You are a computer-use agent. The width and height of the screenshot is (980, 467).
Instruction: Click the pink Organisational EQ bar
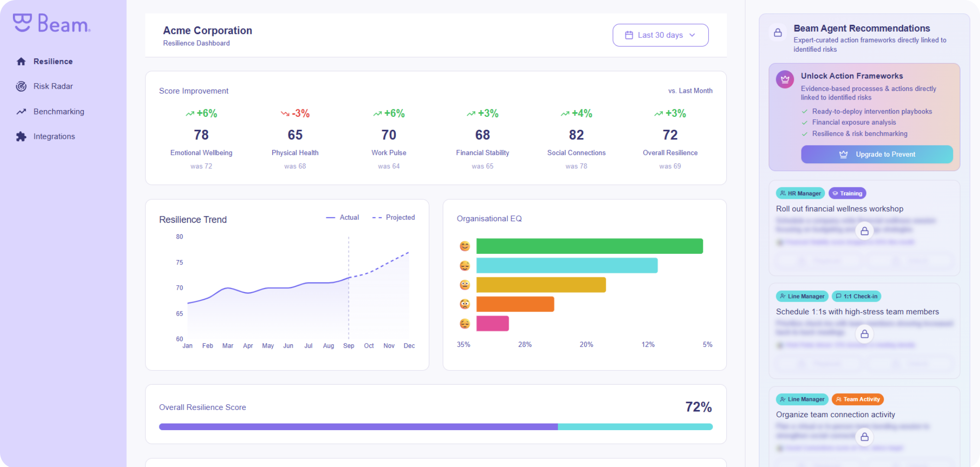pyautogui.click(x=492, y=324)
